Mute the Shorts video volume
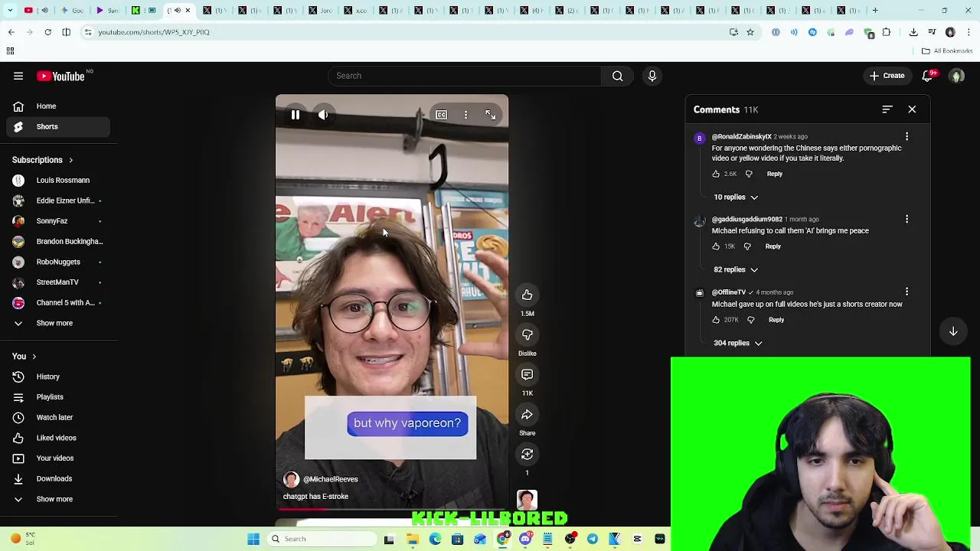The width and height of the screenshot is (980, 551). 323,115
